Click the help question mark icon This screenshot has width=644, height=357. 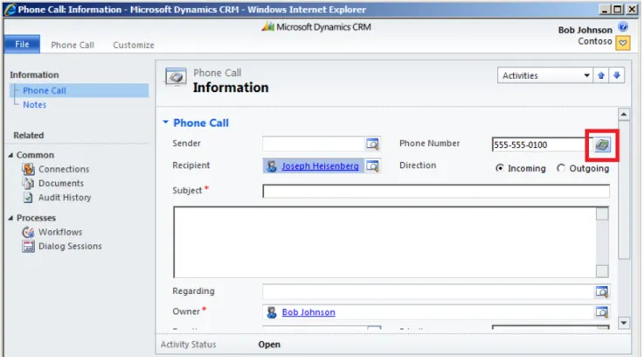[x=623, y=27]
